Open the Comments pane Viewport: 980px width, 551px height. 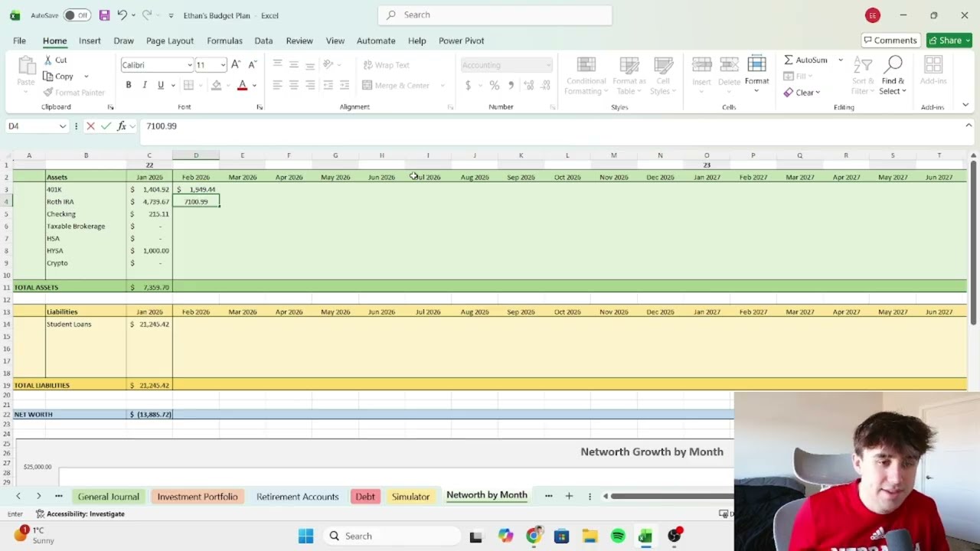click(x=890, y=41)
